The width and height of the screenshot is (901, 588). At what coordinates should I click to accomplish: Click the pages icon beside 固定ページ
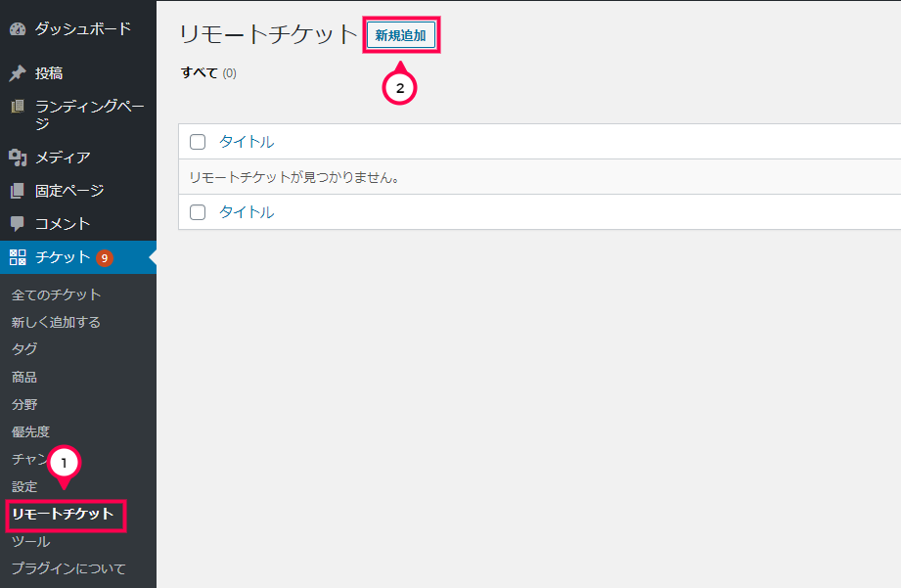18,190
